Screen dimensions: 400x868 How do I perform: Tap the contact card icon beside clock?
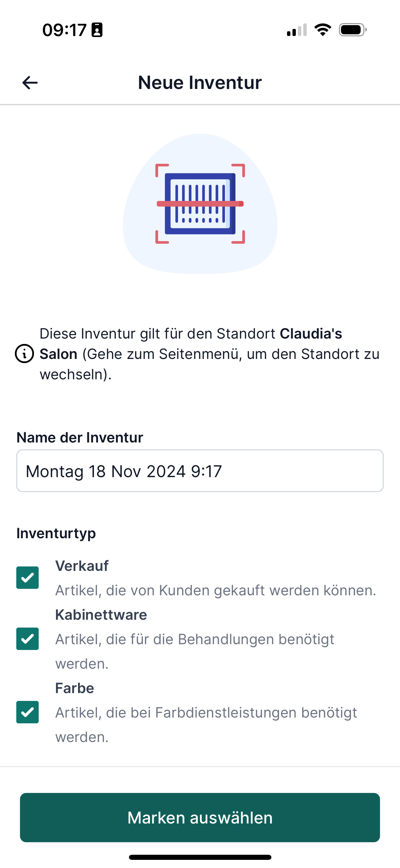[x=97, y=30]
